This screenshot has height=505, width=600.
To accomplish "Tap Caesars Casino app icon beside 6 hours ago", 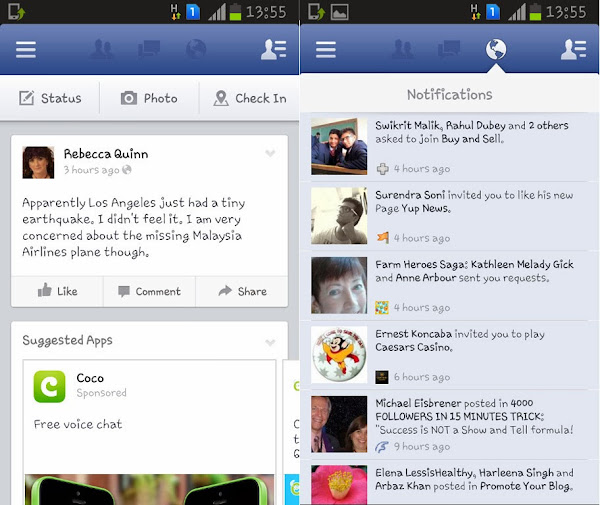I will coord(382,377).
